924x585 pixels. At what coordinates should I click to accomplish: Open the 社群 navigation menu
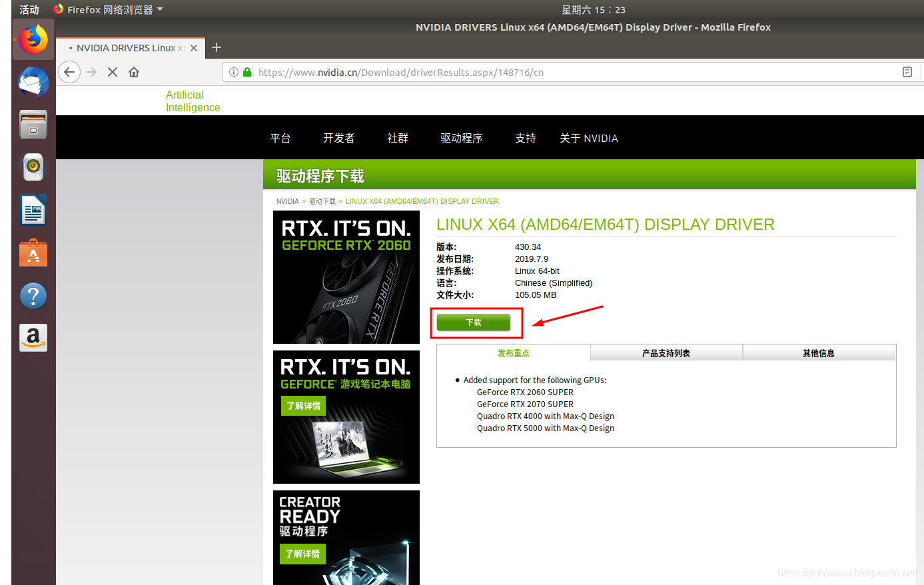tap(398, 138)
